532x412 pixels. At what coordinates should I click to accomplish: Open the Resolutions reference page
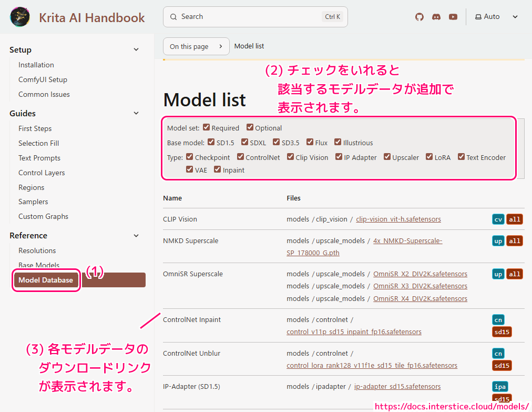tap(37, 250)
